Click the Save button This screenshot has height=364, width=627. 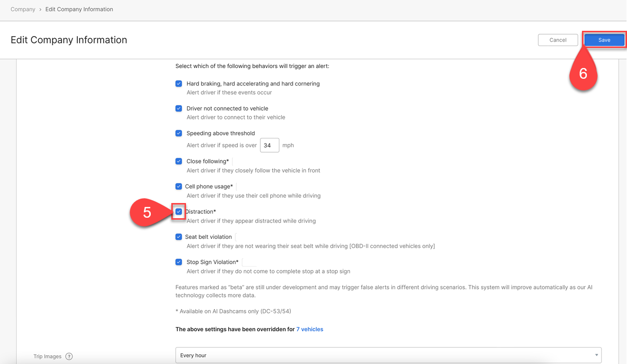[x=604, y=40]
